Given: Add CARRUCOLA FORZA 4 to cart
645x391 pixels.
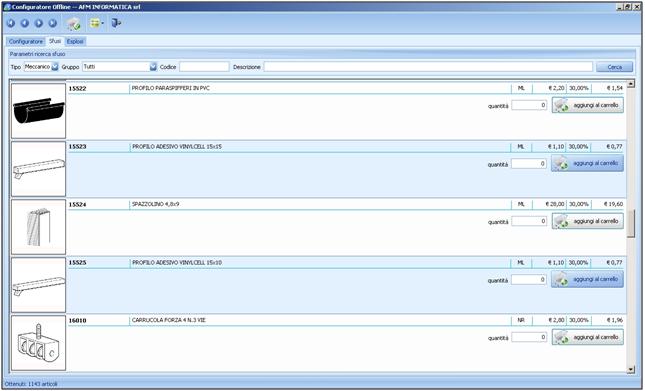Looking at the screenshot, I should point(587,337).
